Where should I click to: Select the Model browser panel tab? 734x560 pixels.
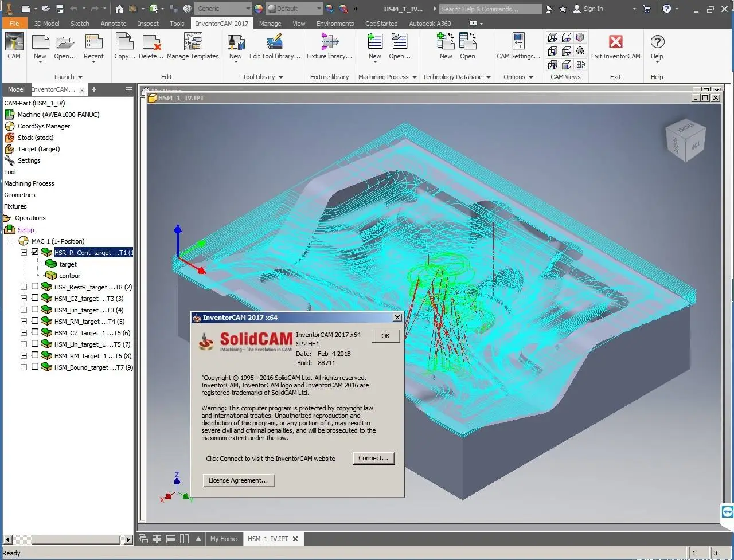[x=16, y=89]
